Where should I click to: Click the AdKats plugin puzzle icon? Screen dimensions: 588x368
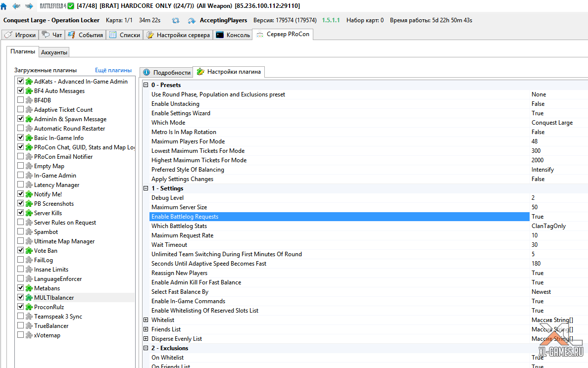[29, 81]
